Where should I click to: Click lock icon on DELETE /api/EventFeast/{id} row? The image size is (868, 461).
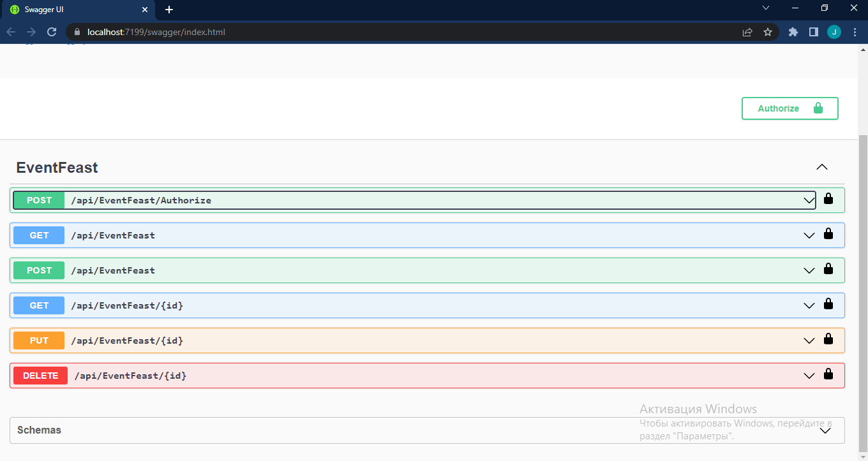(x=828, y=374)
